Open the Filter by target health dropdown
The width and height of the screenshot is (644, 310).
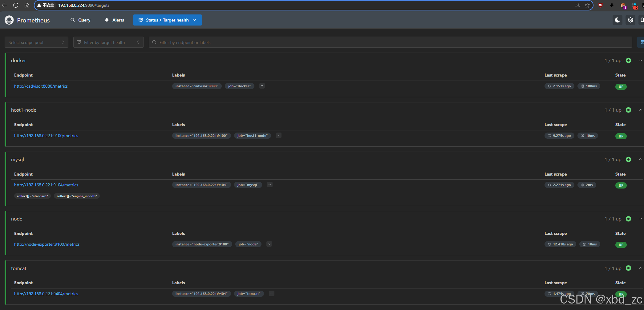tap(108, 42)
